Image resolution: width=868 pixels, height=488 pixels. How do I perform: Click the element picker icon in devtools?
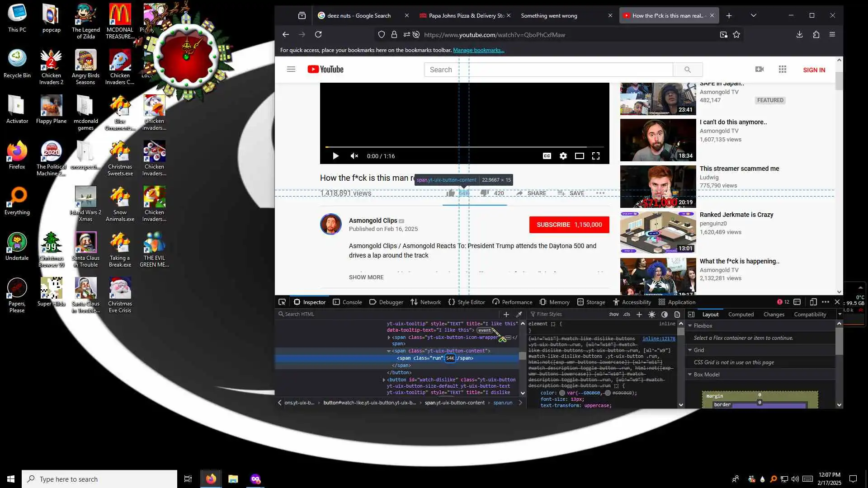point(282,302)
